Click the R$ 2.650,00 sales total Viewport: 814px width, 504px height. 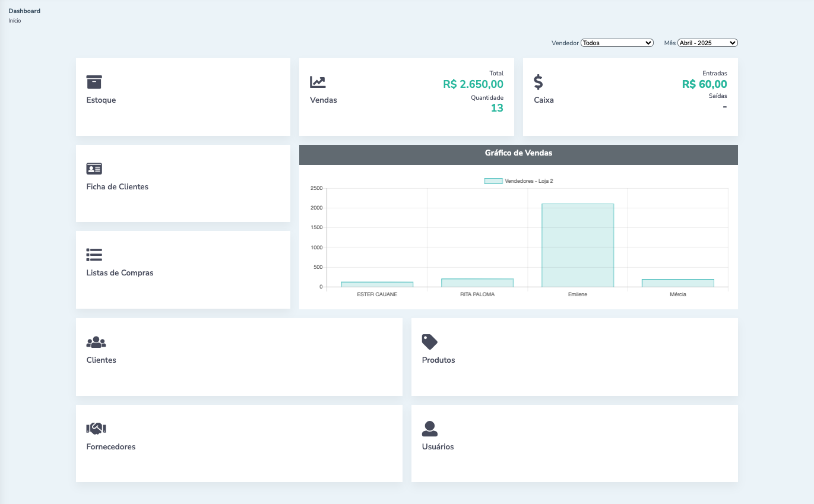pos(473,84)
